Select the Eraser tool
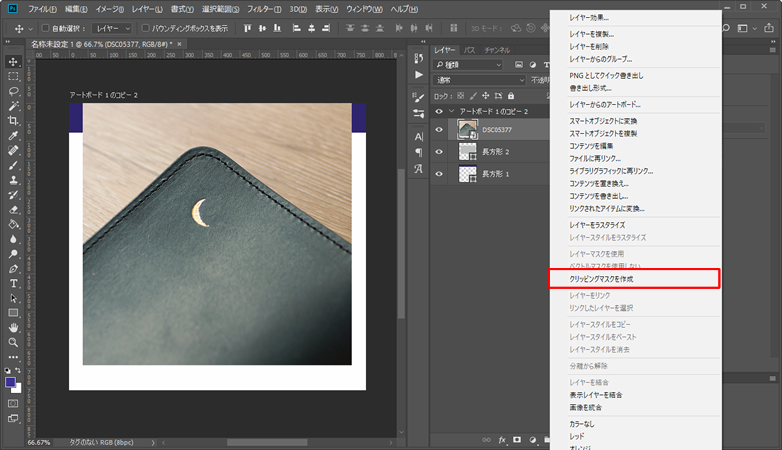The height and width of the screenshot is (450, 782). click(x=13, y=210)
